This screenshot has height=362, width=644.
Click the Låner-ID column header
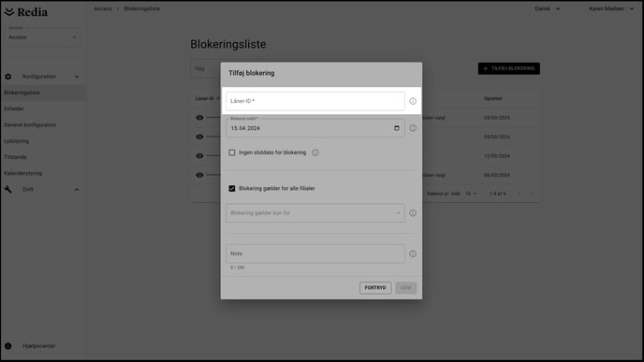coord(205,98)
